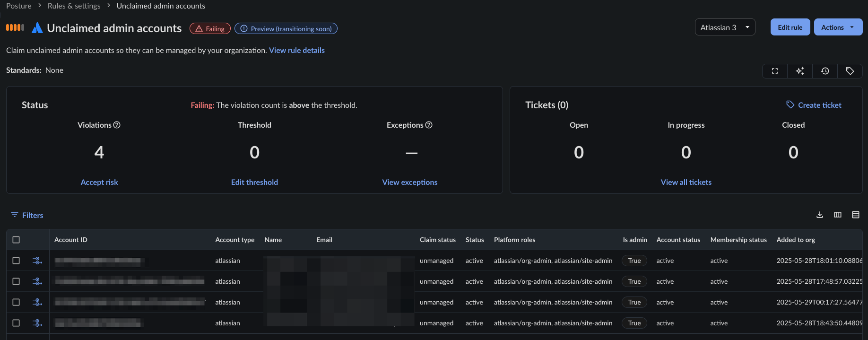Screen dimensions: 868x340
Task: Open graph icon for 17:48:57 row
Action: (37, 281)
